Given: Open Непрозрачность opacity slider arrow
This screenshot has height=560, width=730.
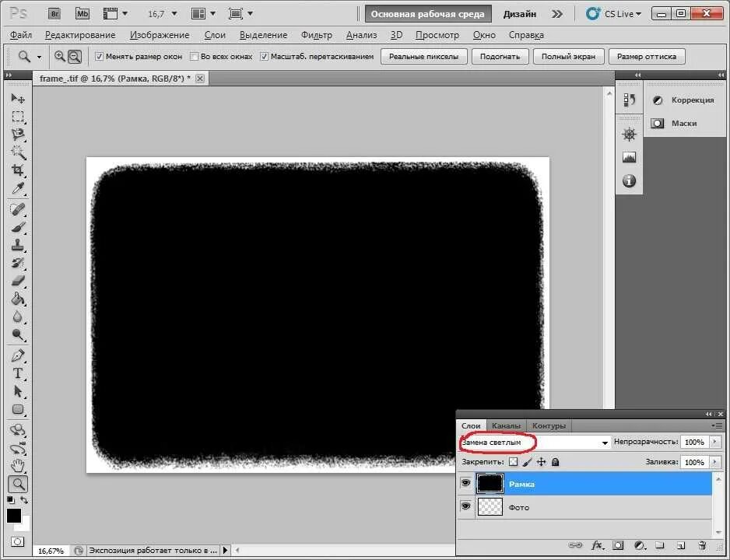Looking at the screenshot, I should click(x=714, y=442).
